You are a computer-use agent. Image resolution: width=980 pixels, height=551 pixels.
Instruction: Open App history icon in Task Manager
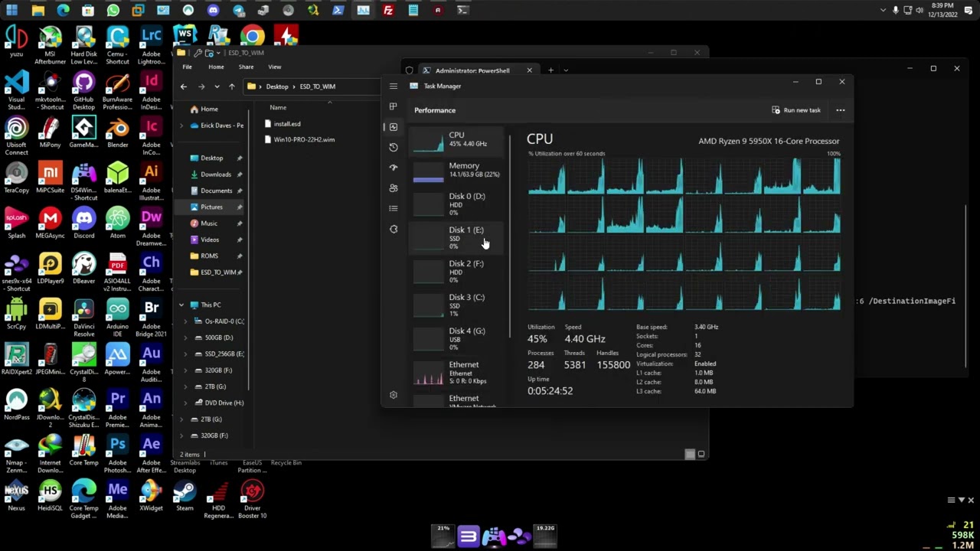(x=393, y=147)
